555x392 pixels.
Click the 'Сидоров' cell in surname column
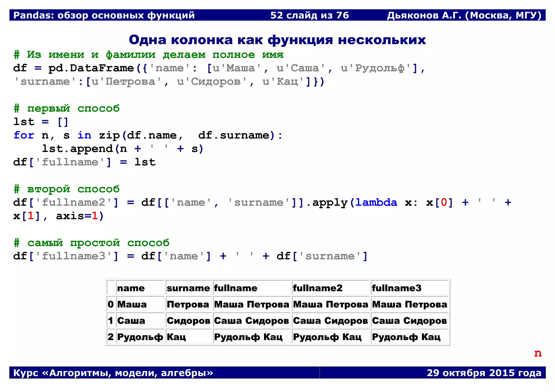pyautogui.click(x=189, y=320)
